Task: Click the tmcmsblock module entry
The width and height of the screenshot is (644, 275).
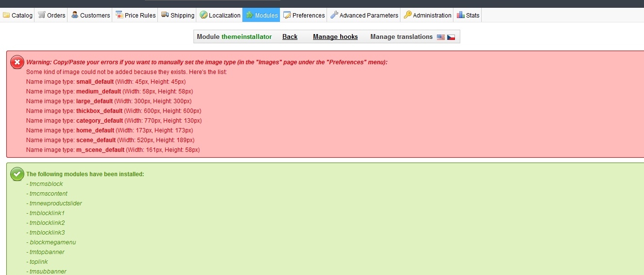Action: (45, 184)
